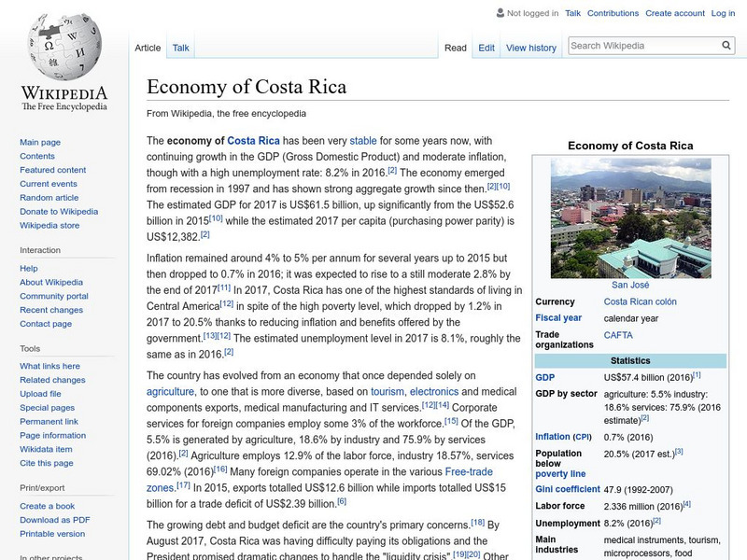Click citation [15] after 'workforce'
The image size is (747, 560).
click(x=451, y=421)
